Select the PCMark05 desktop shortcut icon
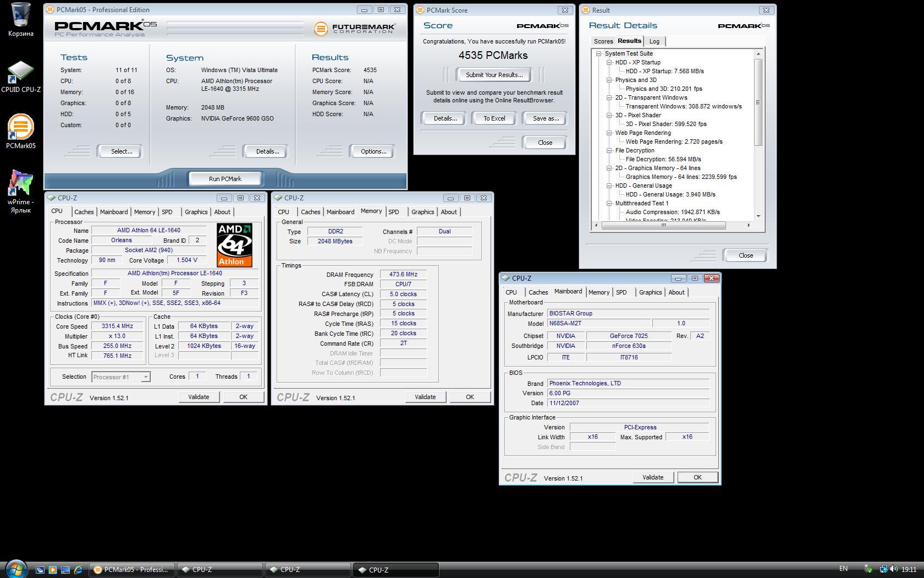This screenshot has height=578, width=924. coord(21,131)
